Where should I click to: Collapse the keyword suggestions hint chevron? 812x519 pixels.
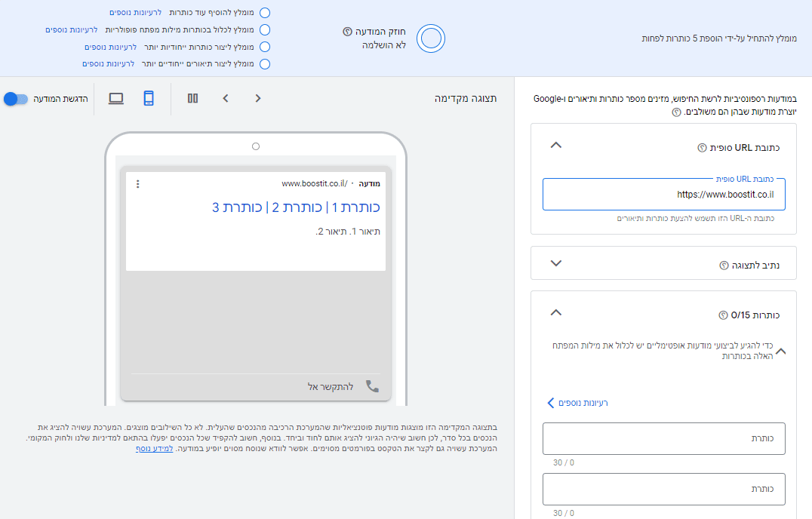click(x=781, y=352)
